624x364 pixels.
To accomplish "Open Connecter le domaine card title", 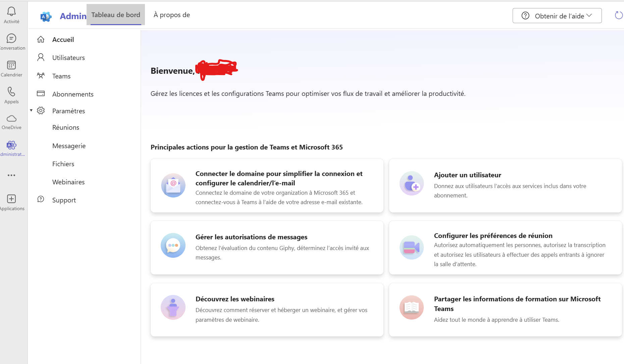I will [279, 178].
